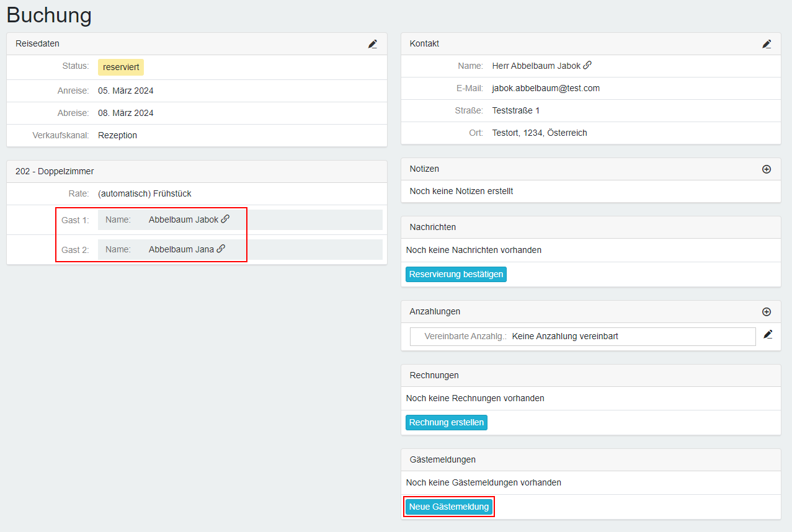Edit the Reisedaten panel with pencil icon
The image size is (792, 532).
coord(372,44)
